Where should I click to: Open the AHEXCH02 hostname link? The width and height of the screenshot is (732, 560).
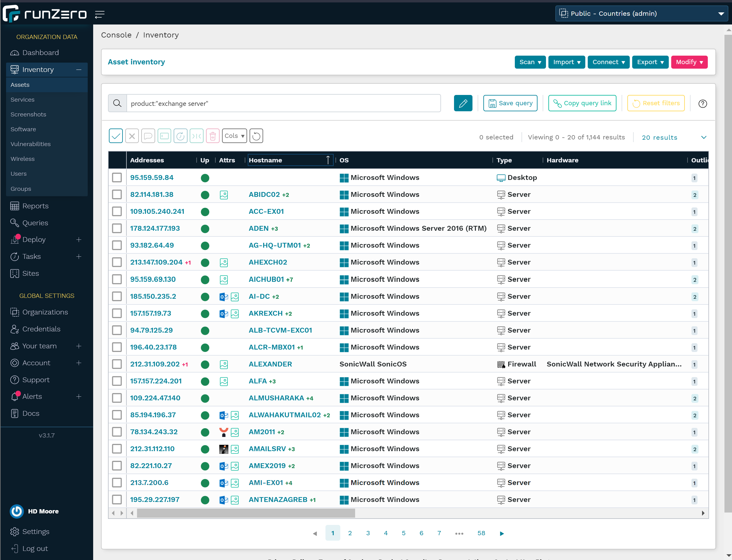point(267,262)
